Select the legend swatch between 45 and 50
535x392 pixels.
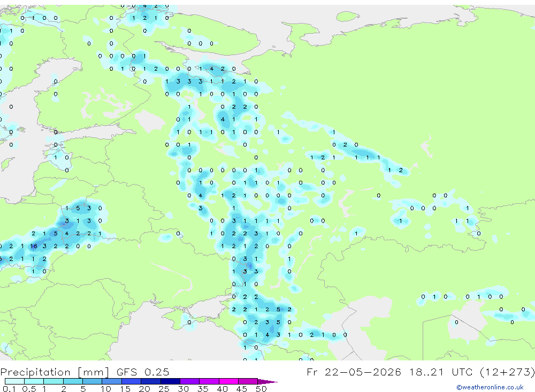coord(248,381)
